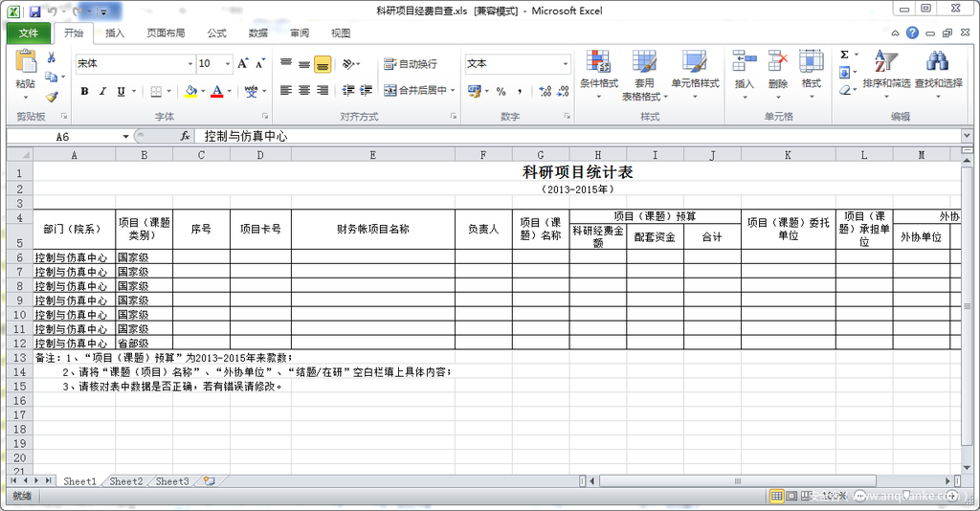Click the green 文件 (File) button
The width and height of the screenshot is (980, 511).
point(29,33)
